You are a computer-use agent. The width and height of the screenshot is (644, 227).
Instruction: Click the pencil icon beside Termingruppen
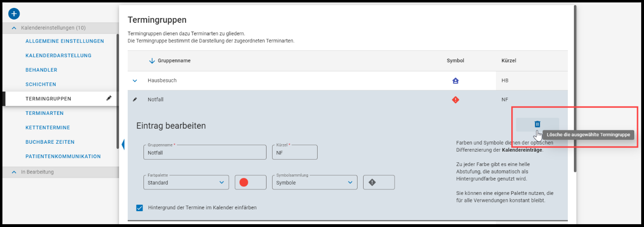109,98
